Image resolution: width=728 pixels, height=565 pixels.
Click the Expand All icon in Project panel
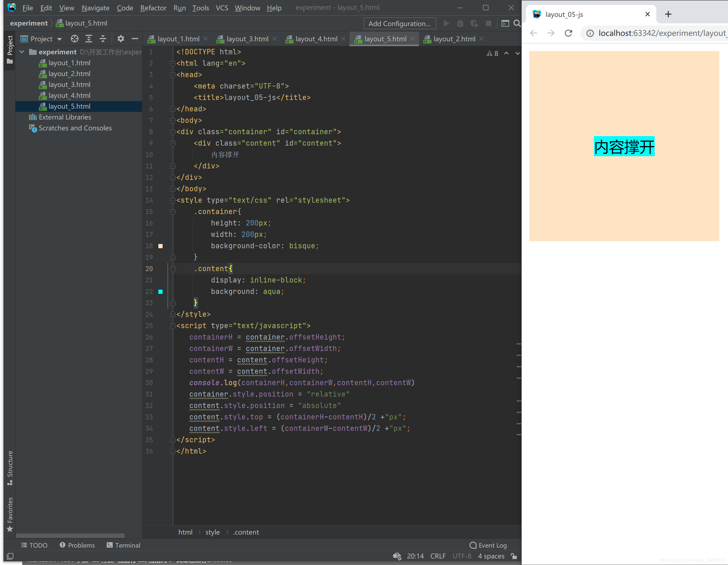click(89, 39)
